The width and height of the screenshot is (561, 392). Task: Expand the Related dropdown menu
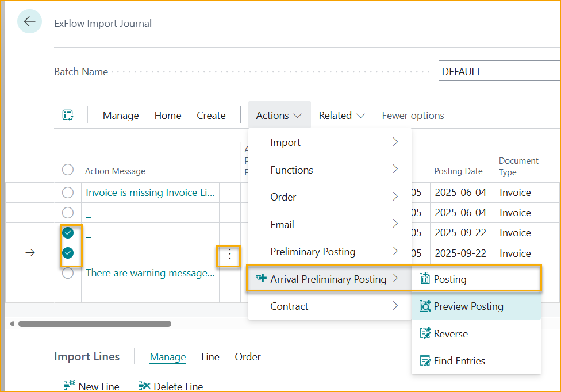[x=341, y=115]
